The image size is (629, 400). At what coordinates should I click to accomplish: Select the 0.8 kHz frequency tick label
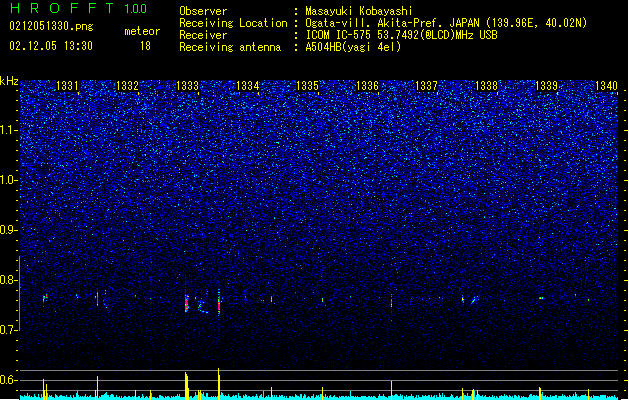(x=8, y=280)
